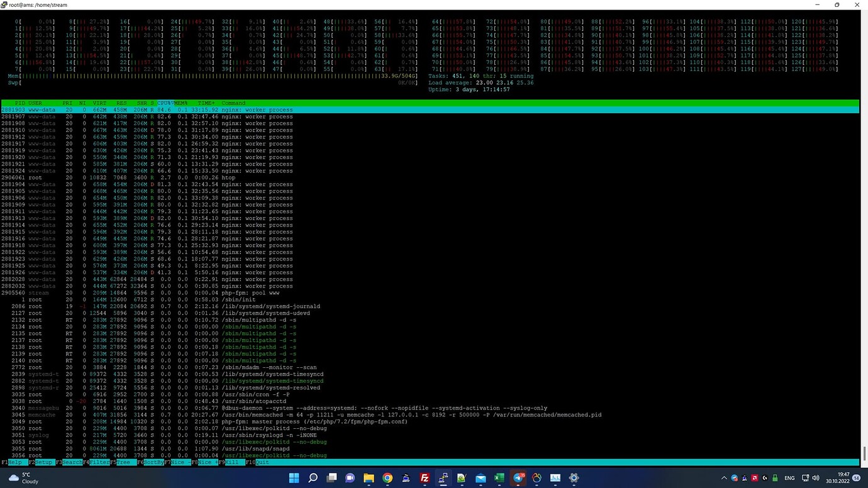Open the Mail app on the taskbar

[x=481, y=478]
